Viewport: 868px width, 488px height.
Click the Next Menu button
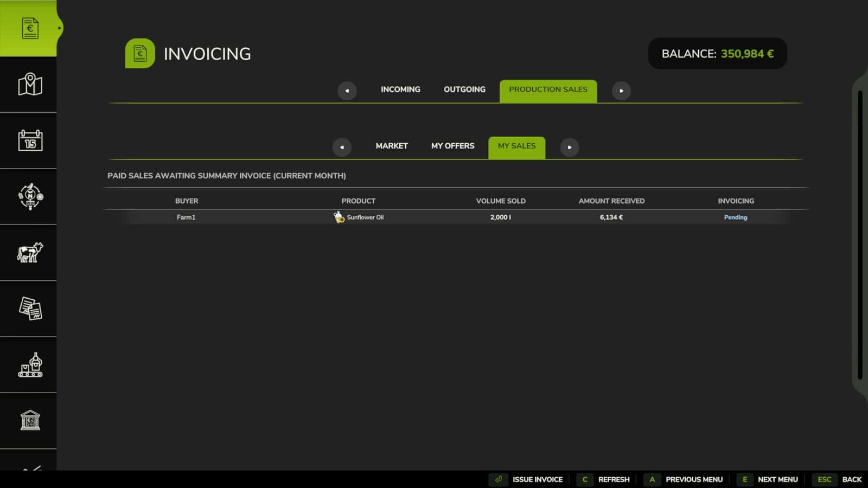[777, 479]
